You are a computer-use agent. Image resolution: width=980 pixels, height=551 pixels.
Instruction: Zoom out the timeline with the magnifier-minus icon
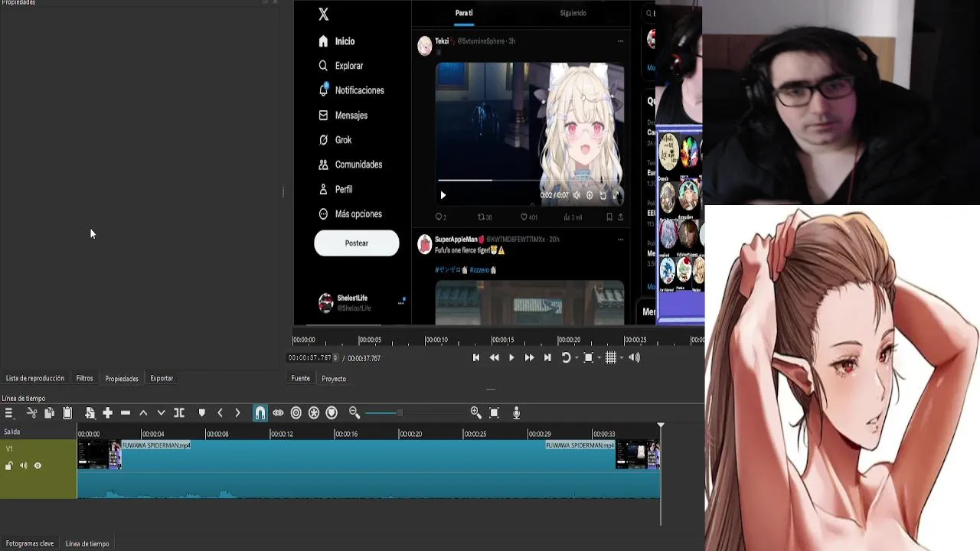[x=354, y=413]
